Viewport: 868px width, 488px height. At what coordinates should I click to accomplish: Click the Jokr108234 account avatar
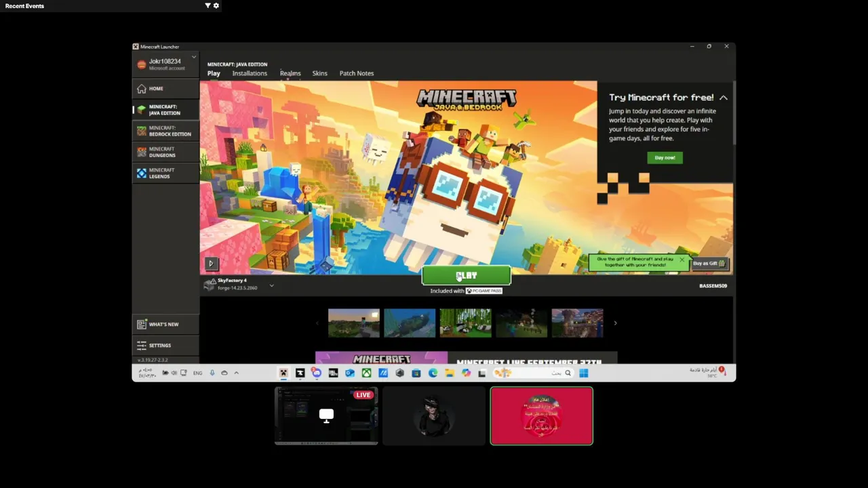click(x=141, y=64)
